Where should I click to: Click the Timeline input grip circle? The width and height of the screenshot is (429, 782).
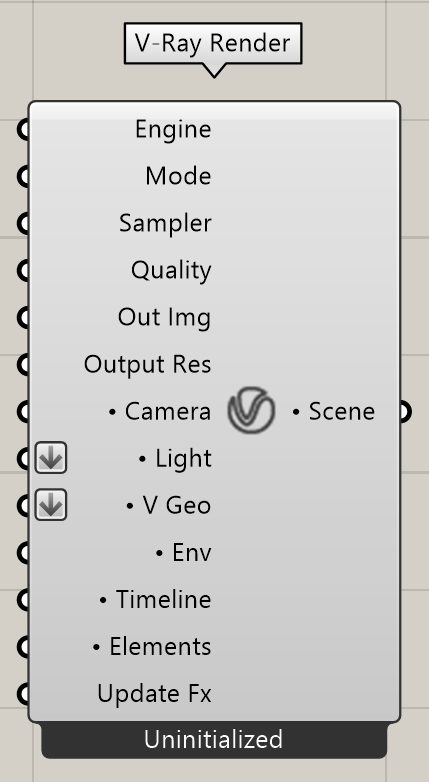pyautogui.click(x=23, y=599)
